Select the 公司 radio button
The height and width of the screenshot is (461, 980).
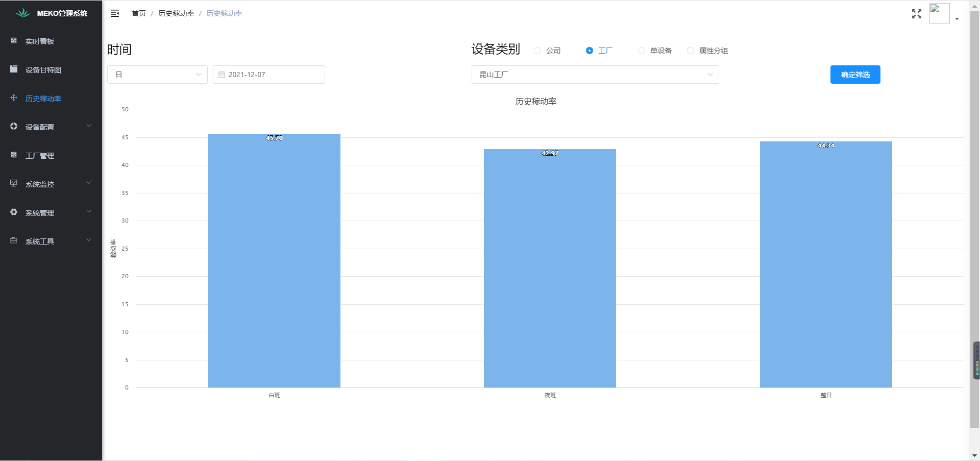click(537, 51)
